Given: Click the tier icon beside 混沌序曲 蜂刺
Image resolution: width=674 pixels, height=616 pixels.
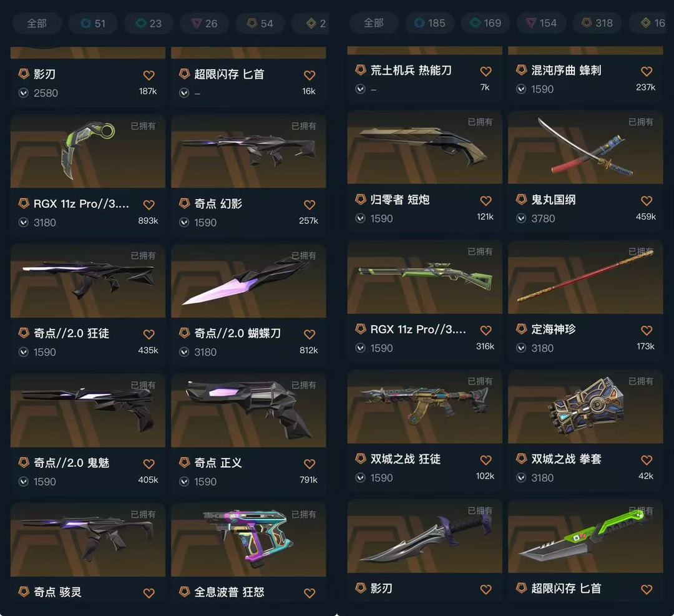Looking at the screenshot, I should pyautogui.click(x=521, y=70).
